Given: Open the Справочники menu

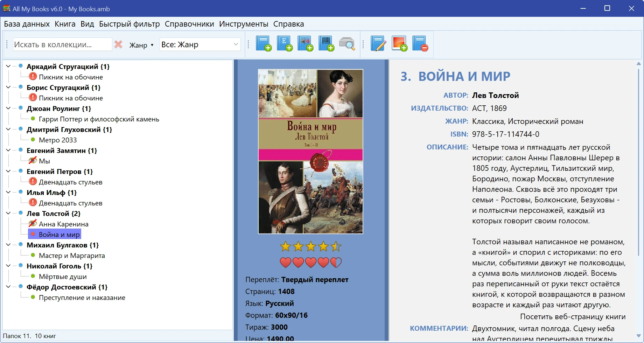Looking at the screenshot, I should [189, 24].
